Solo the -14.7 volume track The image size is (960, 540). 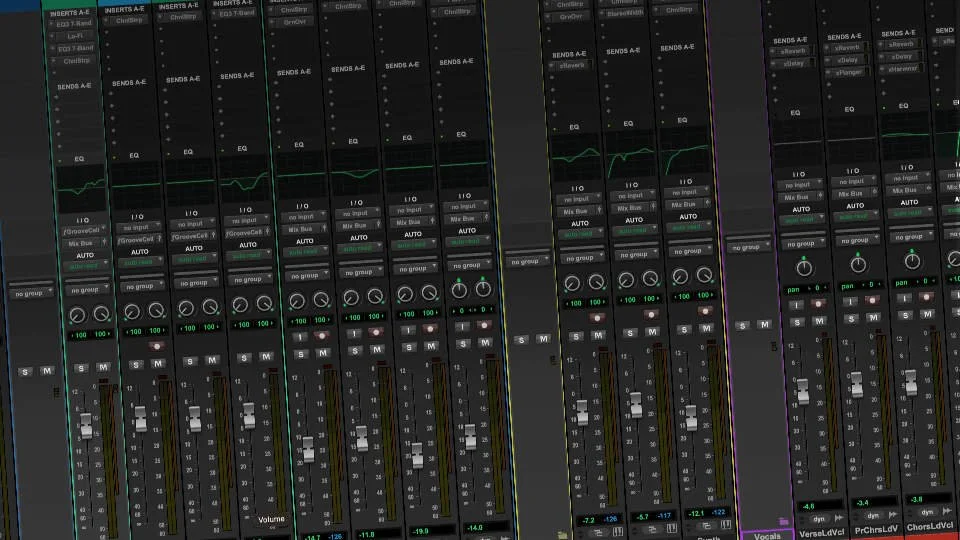point(301,354)
